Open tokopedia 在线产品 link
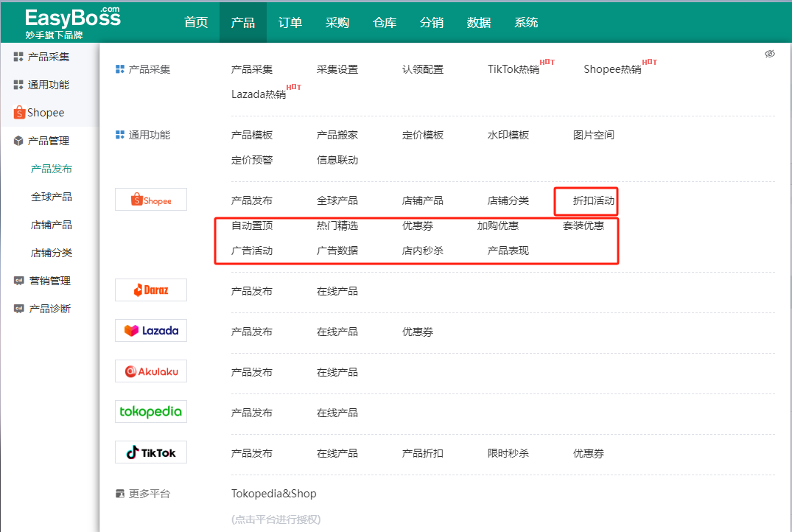792x532 pixels. click(337, 413)
